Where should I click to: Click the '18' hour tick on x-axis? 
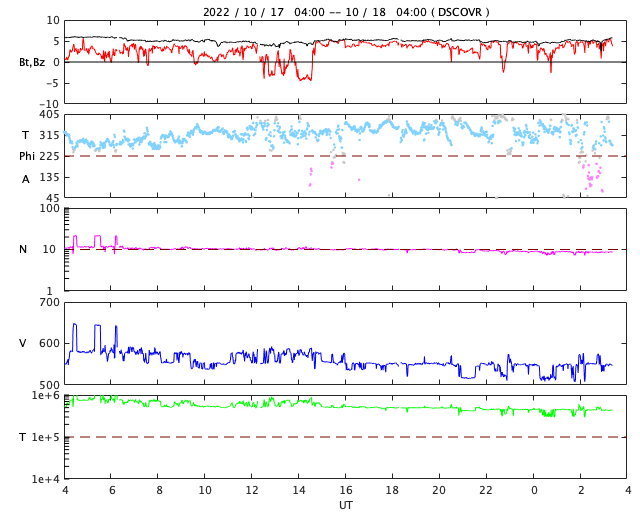point(392,490)
